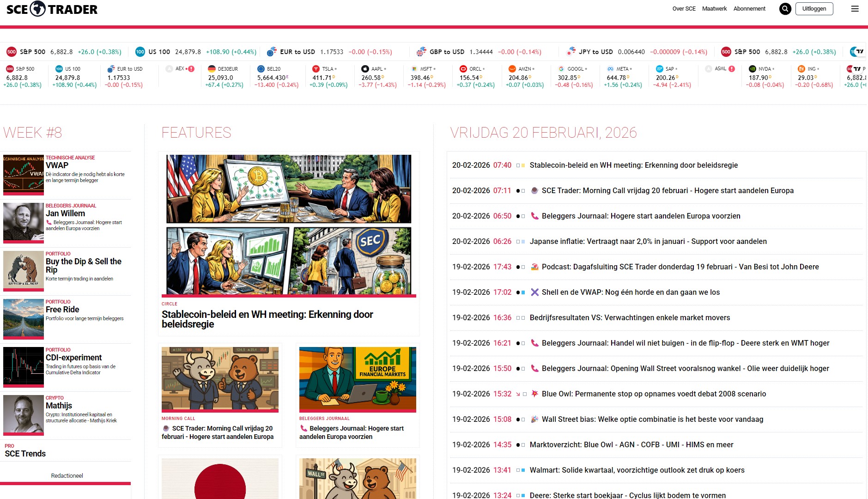Screen dimensions: 868x499
Task: Click the JPY to USD flag icon
Action: pyautogui.click(x=571, y=52)
